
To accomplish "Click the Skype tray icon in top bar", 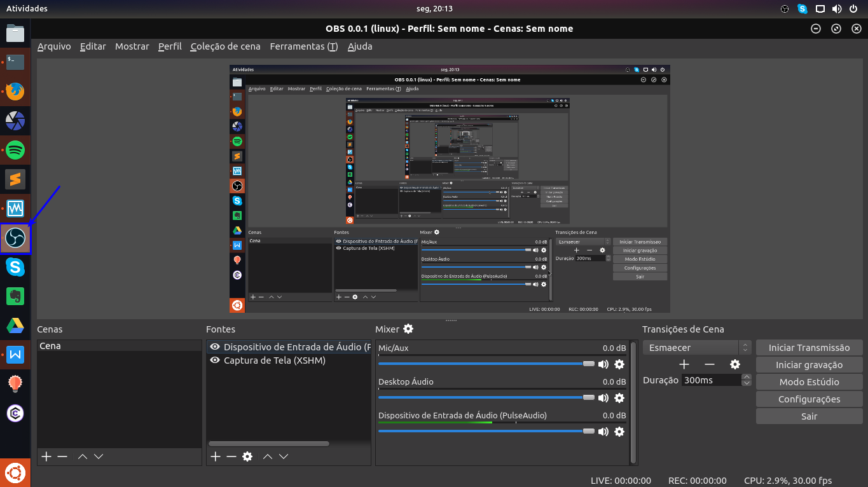I will [803, 9].
